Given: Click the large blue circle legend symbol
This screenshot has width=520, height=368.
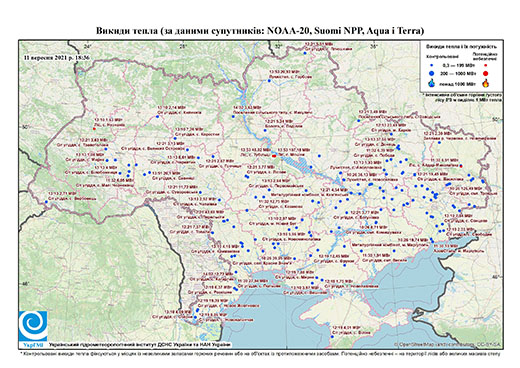Looking at the screenshot, I should (x=432, y=73).
